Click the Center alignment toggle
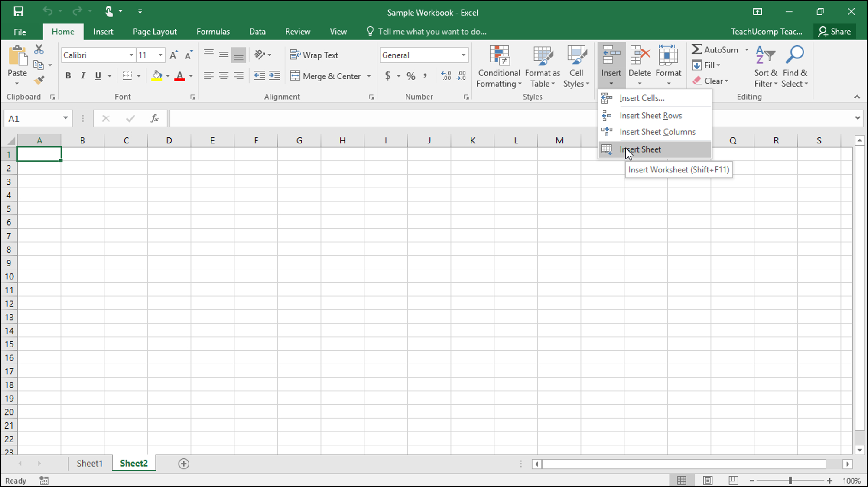This screenshot has height=487, width=868. pos(223,75)
